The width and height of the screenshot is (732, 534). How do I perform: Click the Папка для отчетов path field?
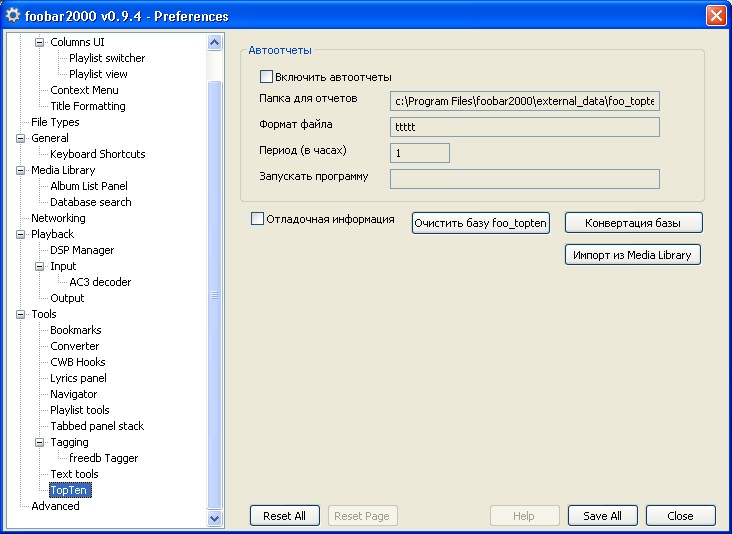tap(524, 101)
